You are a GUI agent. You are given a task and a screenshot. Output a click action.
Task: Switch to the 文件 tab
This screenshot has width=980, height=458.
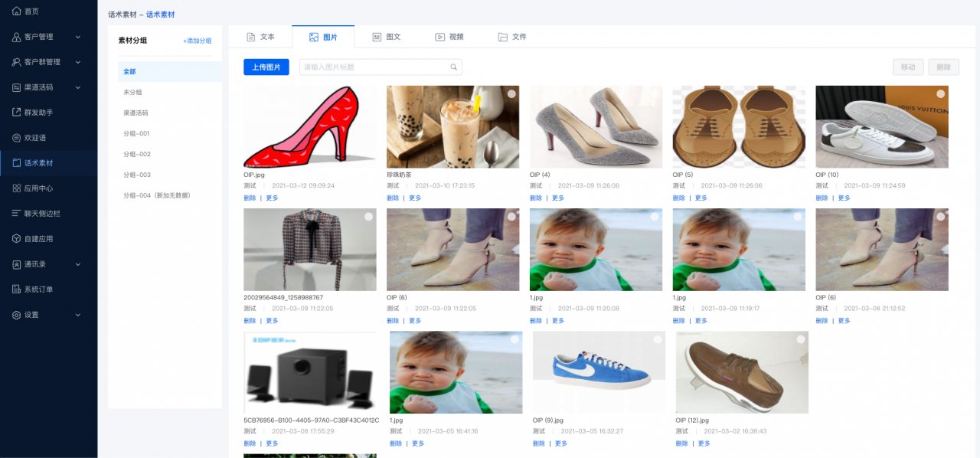(512, 37)
